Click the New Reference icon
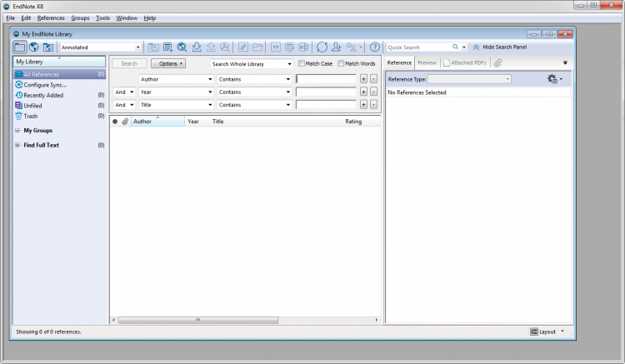625x364 pixels. (167, 47)
